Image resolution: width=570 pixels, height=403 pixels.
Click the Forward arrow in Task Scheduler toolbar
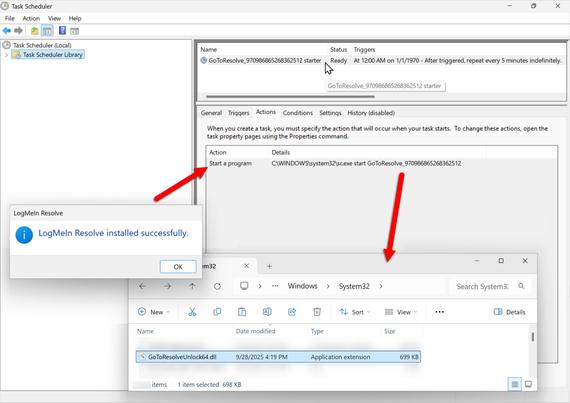click(18, 31)
